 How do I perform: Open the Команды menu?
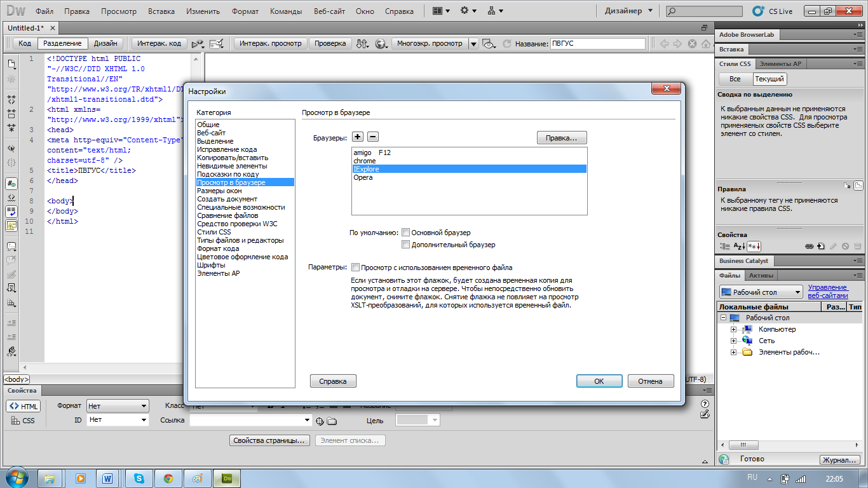(286, 11)
